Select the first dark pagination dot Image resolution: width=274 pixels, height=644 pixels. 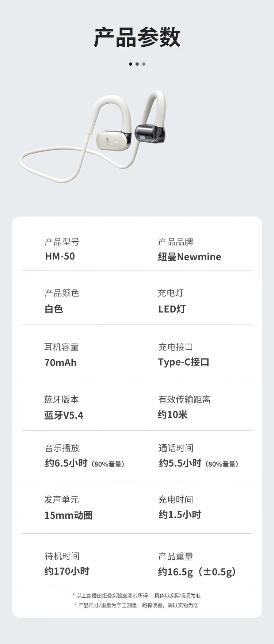pos(130,64)
